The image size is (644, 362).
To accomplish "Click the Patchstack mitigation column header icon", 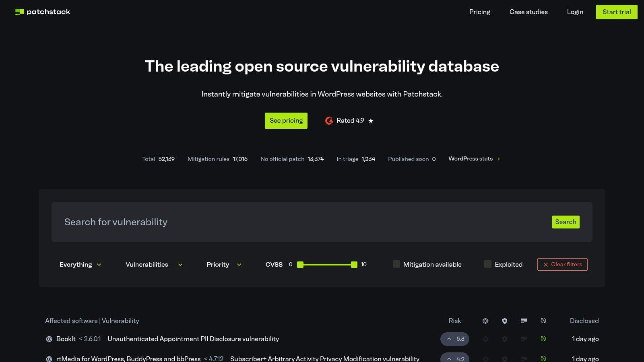I will [524, 321].
